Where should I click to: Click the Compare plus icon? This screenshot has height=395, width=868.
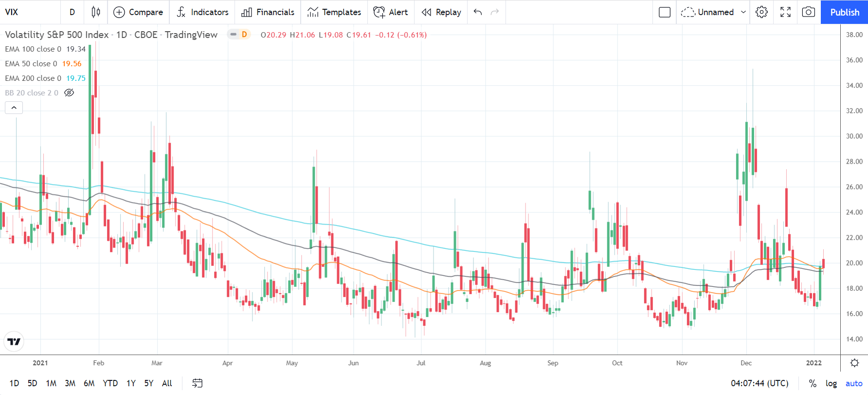[119, 12]
